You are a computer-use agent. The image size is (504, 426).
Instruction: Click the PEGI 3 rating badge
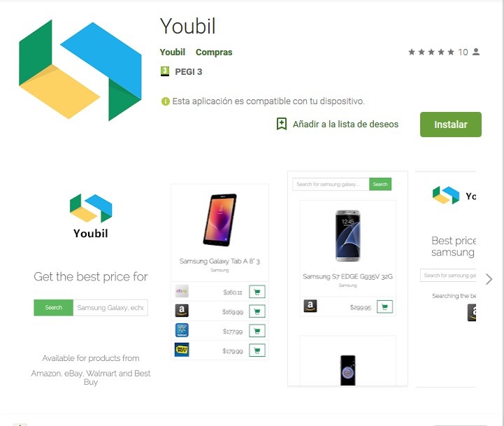click(165, 71)
